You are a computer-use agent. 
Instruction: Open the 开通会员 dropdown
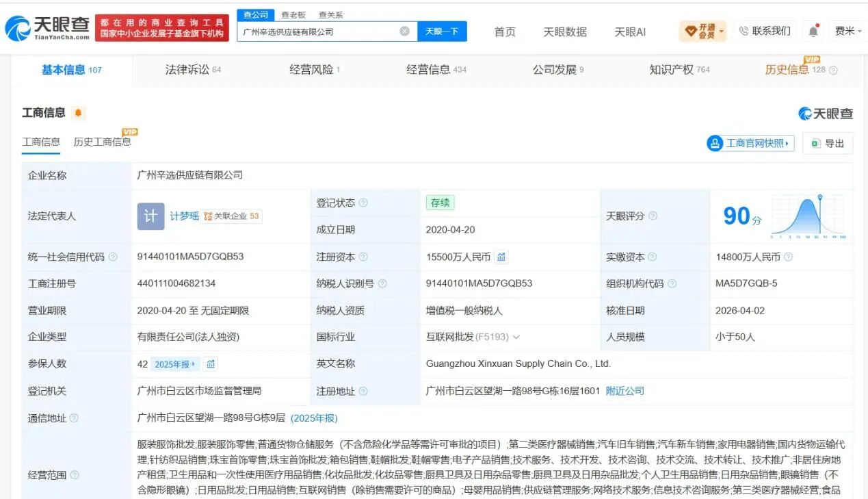coord(702,31)
